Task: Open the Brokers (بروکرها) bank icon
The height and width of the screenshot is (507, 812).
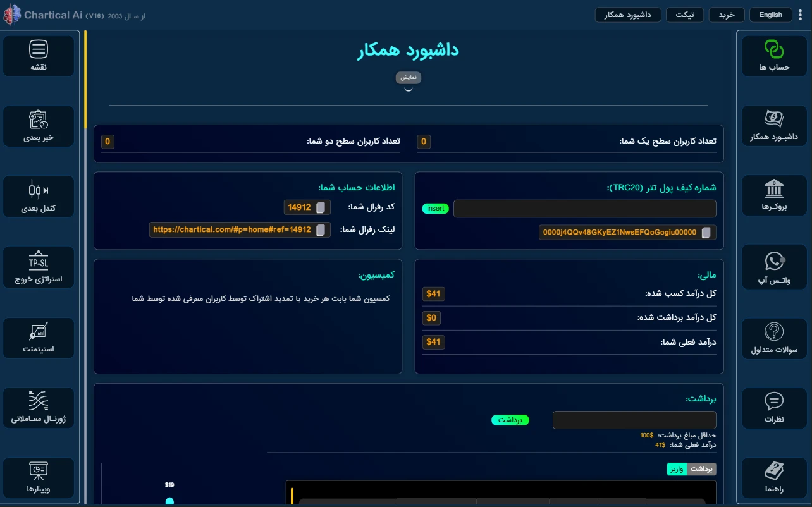Action: pos(774,189)
